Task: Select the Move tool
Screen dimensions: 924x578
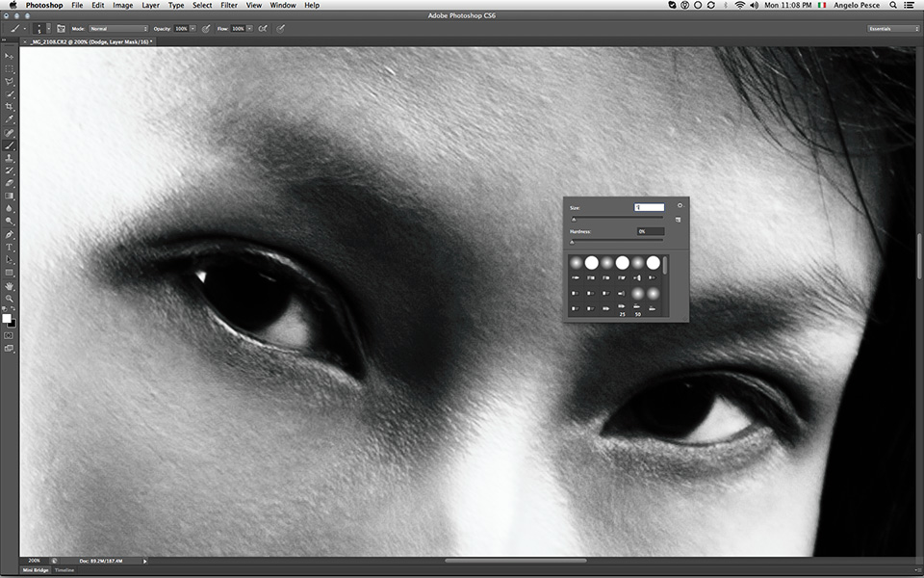Action: (x=9, y=56)
